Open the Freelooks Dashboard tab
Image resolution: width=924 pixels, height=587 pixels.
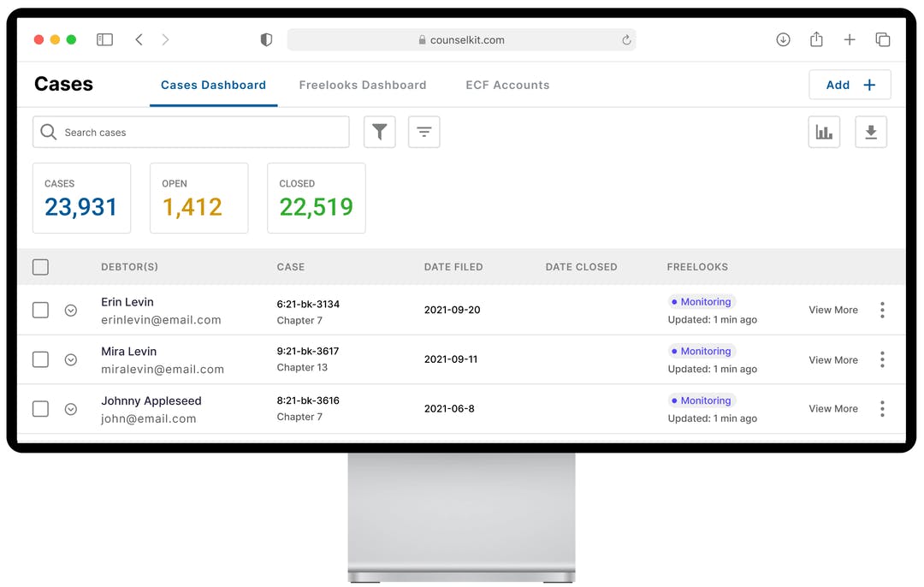click(363, 85)
